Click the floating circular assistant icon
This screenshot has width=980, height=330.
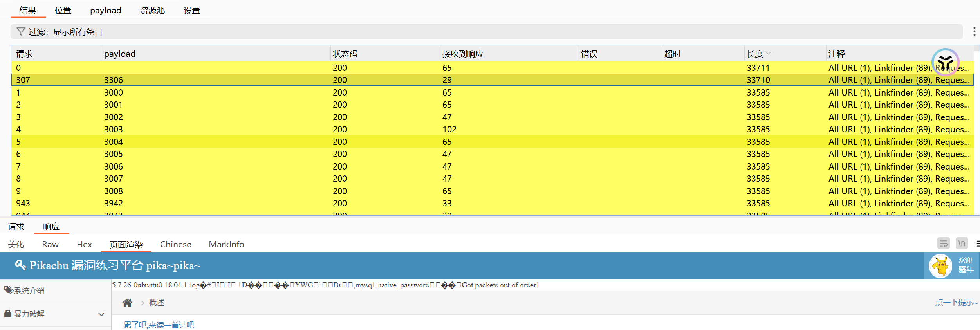[945, 62]
